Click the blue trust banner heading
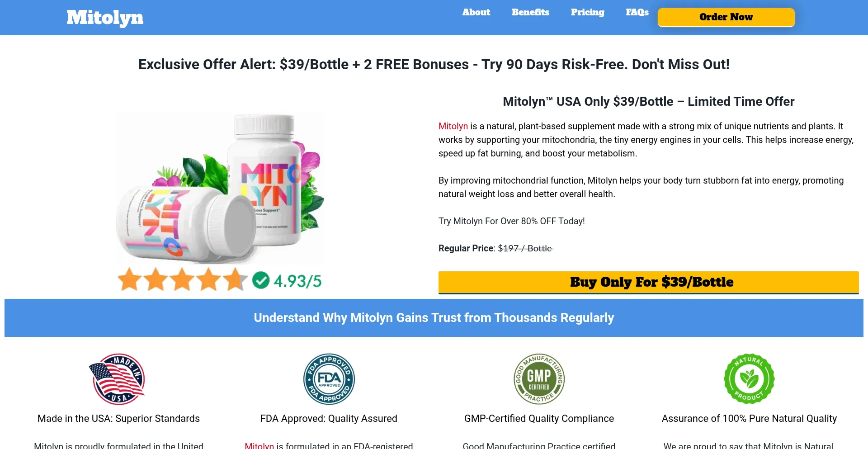Image resolution: width=868 pixels, height=449 pixels. [434, 318]
